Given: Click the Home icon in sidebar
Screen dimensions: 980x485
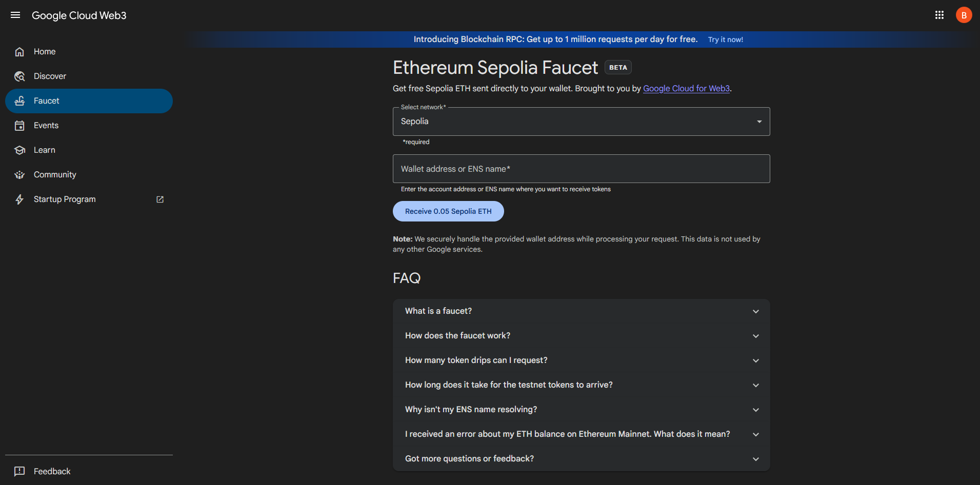Looking at the screenshot, I should [x=19, y=52].
